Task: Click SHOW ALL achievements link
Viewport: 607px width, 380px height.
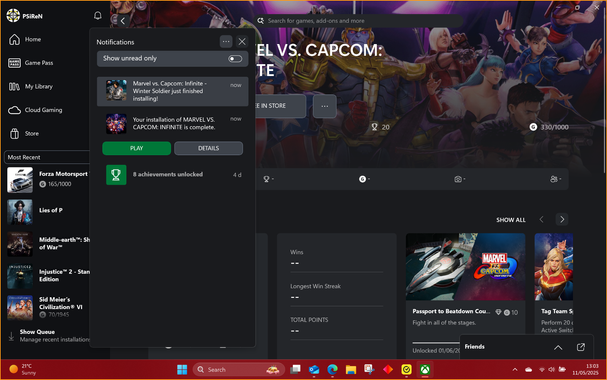Action: click(x=511, y=220)
